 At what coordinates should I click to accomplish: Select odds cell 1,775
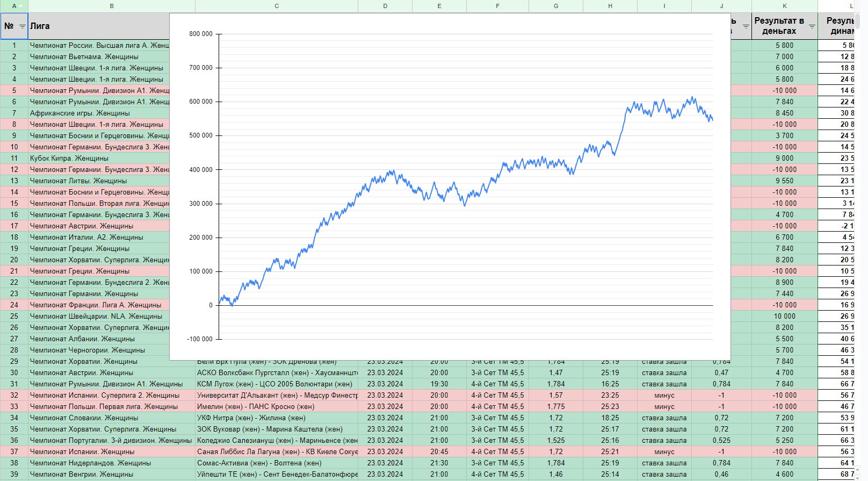coord(556,406)
